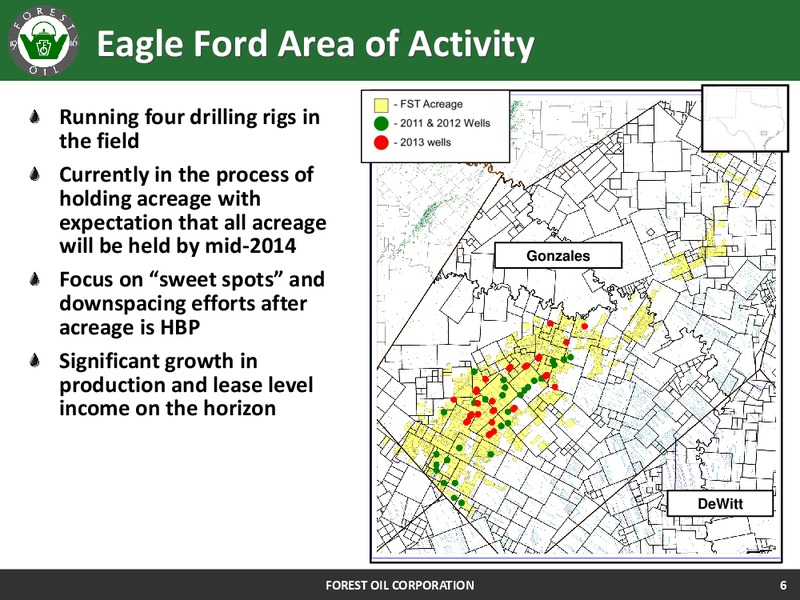
Task: Click the DeWitt county label on map
Action: [x=720, y=504]
